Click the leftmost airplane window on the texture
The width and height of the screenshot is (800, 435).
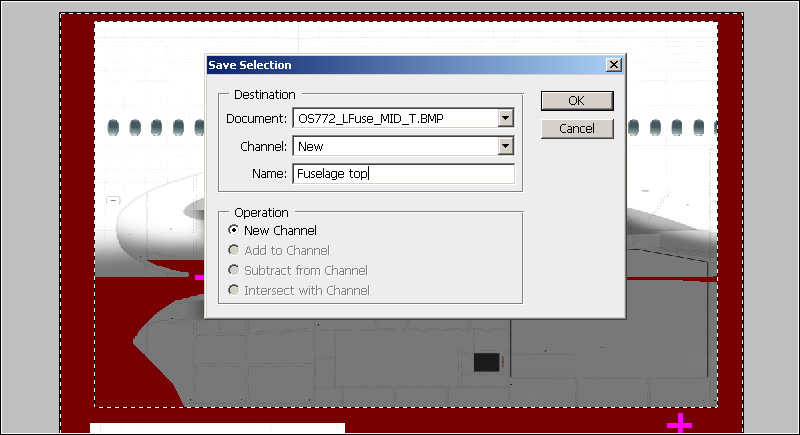tap(113, 128)
